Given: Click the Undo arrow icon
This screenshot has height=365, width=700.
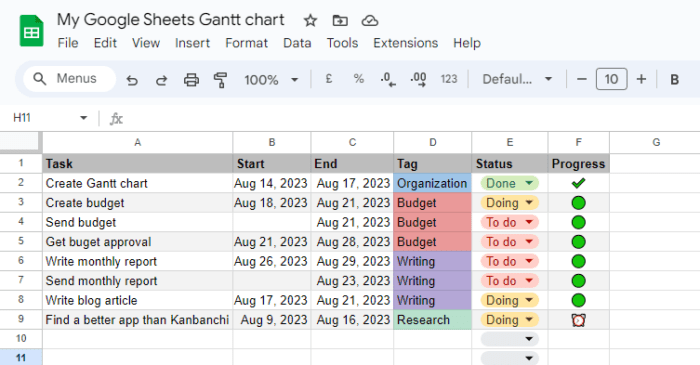Looking at the screenshot, I should [132, 80].
